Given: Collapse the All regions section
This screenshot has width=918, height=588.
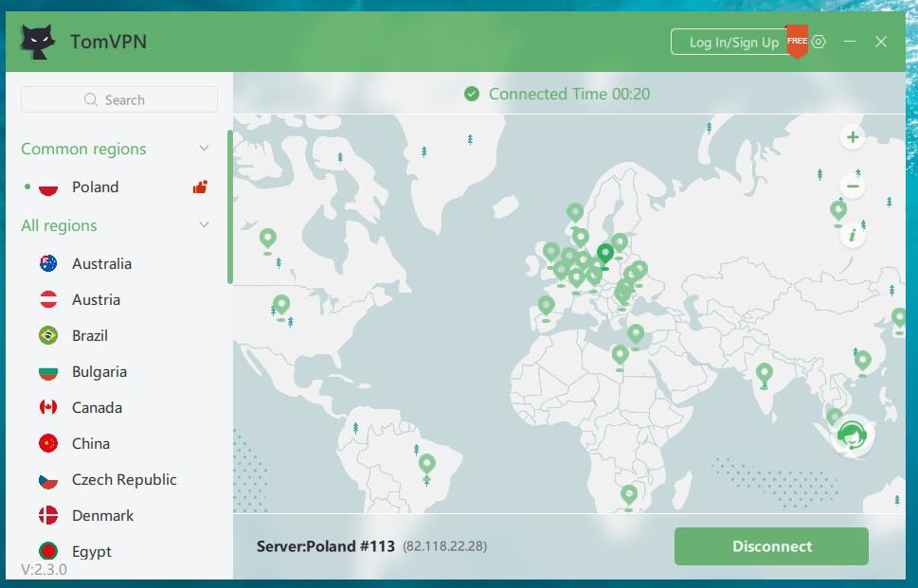Looking at the screenshot, I should (204, 225).
